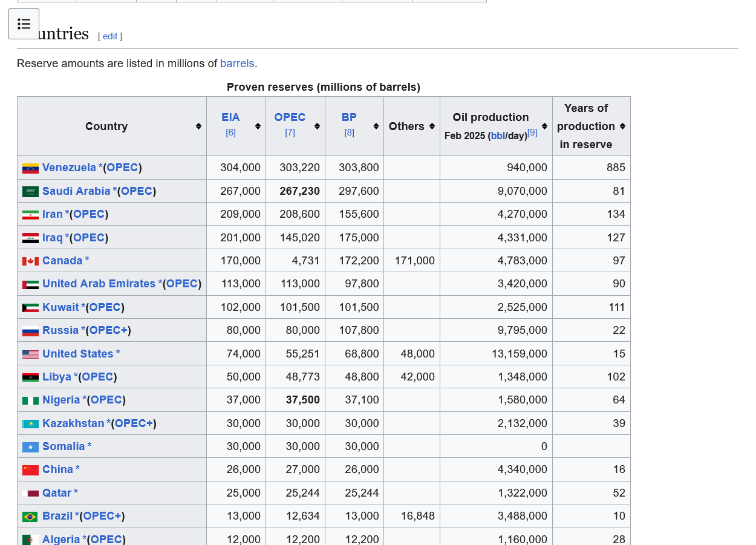
Task: Click the China flag icon
Action: (30, 470)
